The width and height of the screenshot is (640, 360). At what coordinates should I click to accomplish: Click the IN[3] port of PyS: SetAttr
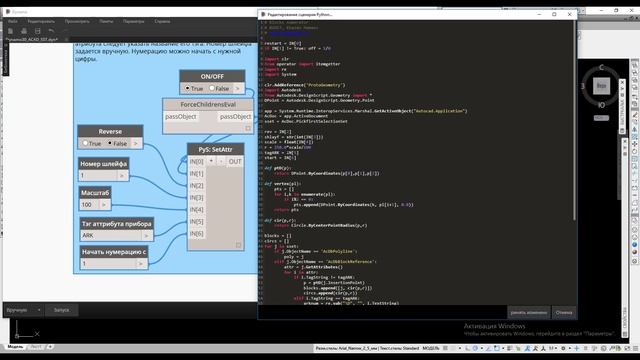coord(197,198)
